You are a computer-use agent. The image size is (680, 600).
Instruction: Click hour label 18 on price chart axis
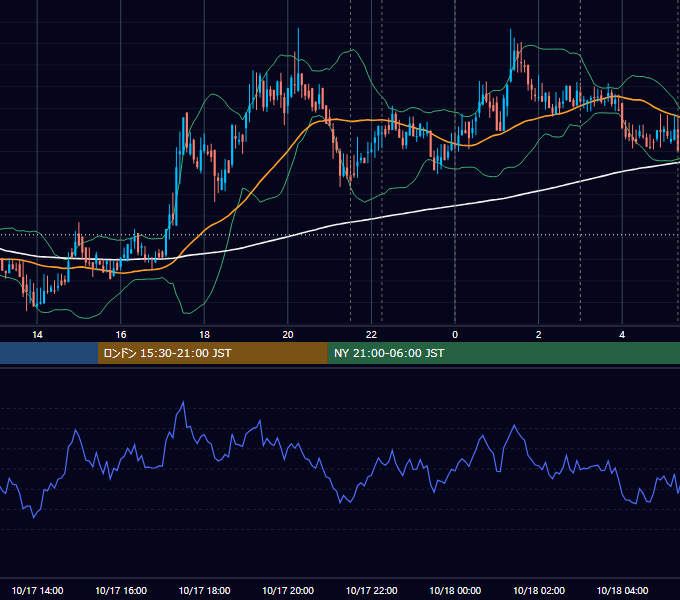(204, 335)
